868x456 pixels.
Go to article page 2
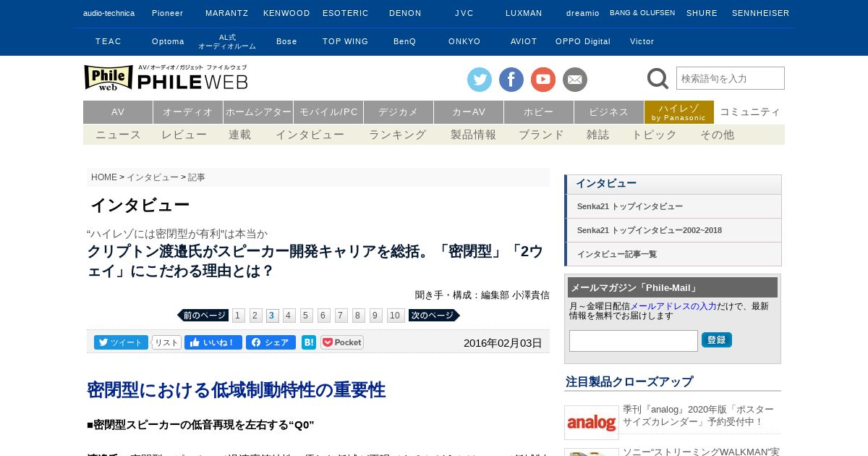[255, 316]
